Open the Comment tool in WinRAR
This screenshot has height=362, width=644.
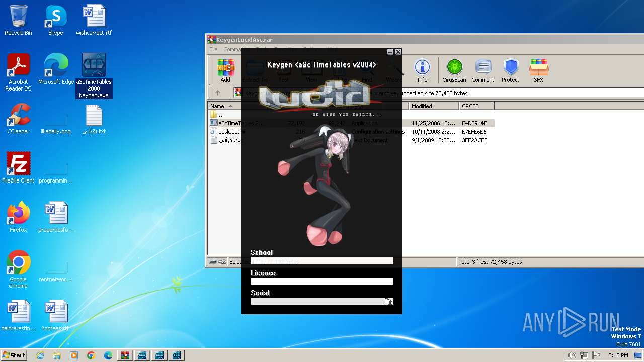pos(483,71)
